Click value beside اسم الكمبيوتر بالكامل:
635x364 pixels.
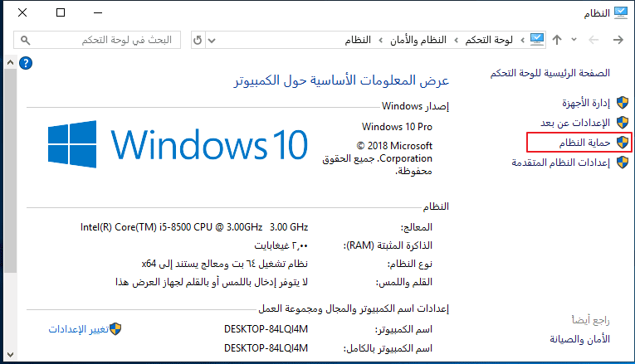(266, 348)
